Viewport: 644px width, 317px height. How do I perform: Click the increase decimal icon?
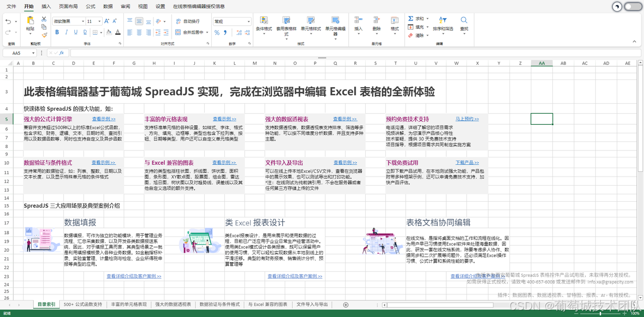click(238, 32)
